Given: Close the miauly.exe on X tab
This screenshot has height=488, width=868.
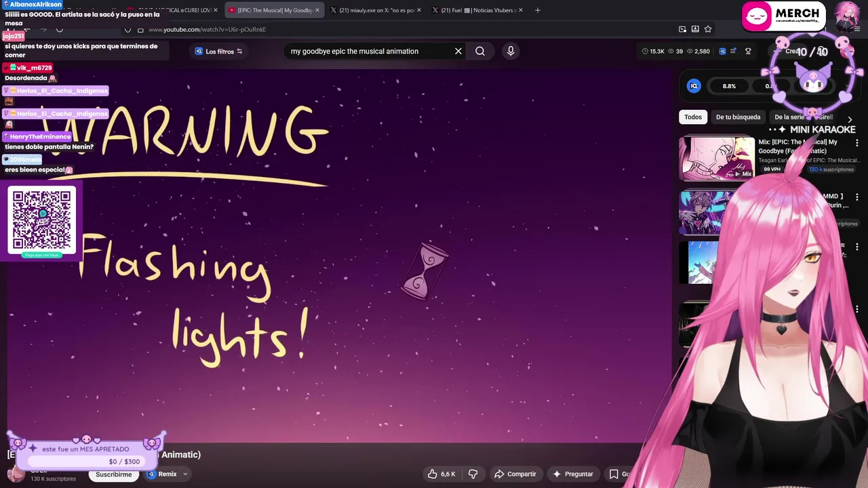Looking at the screenshot, I should 419,10.
